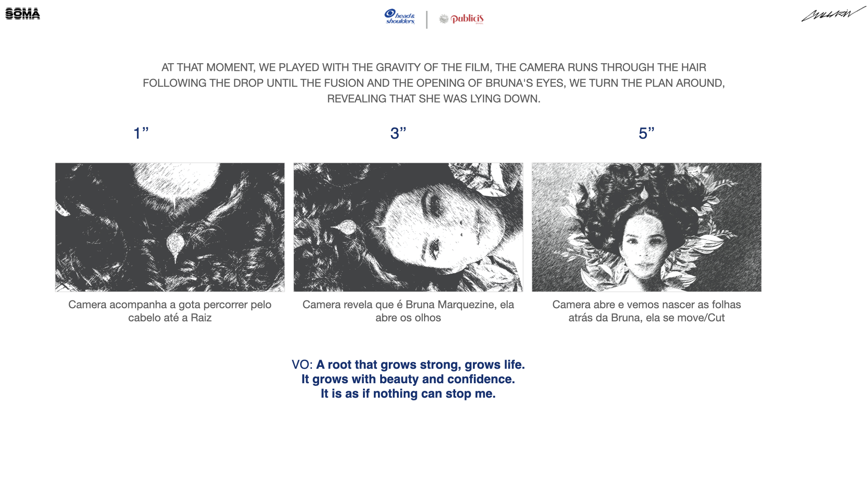Viewport: 868px width, 488px height.
Task: Click the line 'REVEALING THAT SHE WAS LYING DOWN'
Action: pos(434,99)
